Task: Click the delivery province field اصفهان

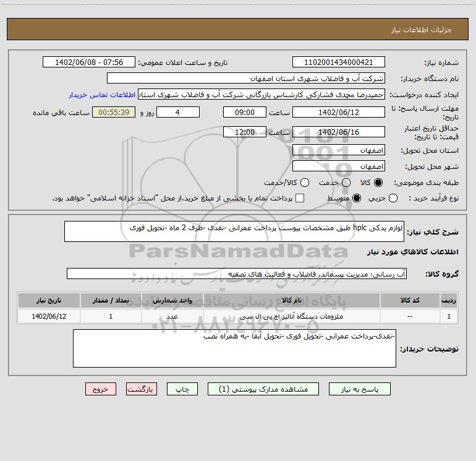Action: coord(339,150)
